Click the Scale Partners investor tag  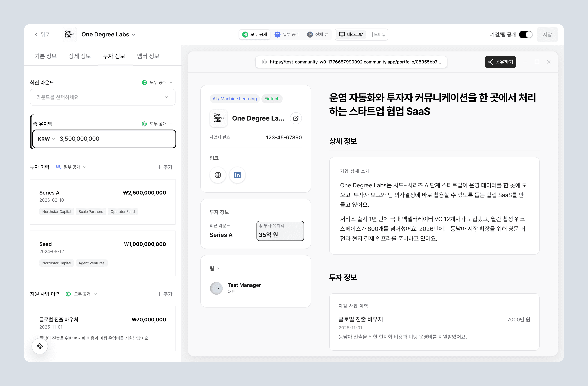(x=91, y=212)
